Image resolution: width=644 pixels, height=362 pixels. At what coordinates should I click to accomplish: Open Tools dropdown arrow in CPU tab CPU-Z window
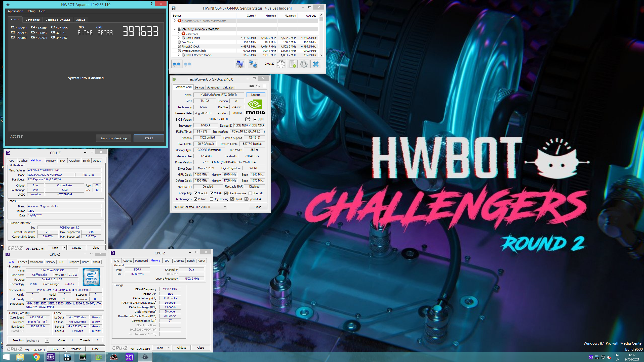[64, 349]
